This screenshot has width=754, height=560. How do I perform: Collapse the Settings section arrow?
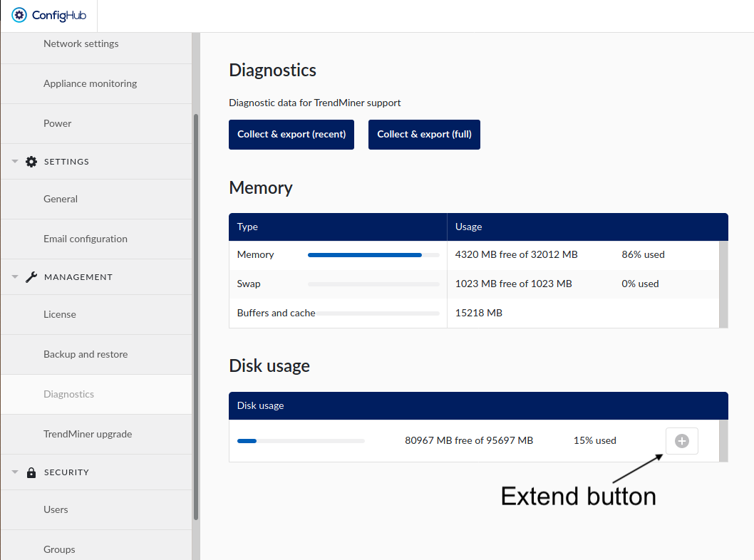pos(15,162)
